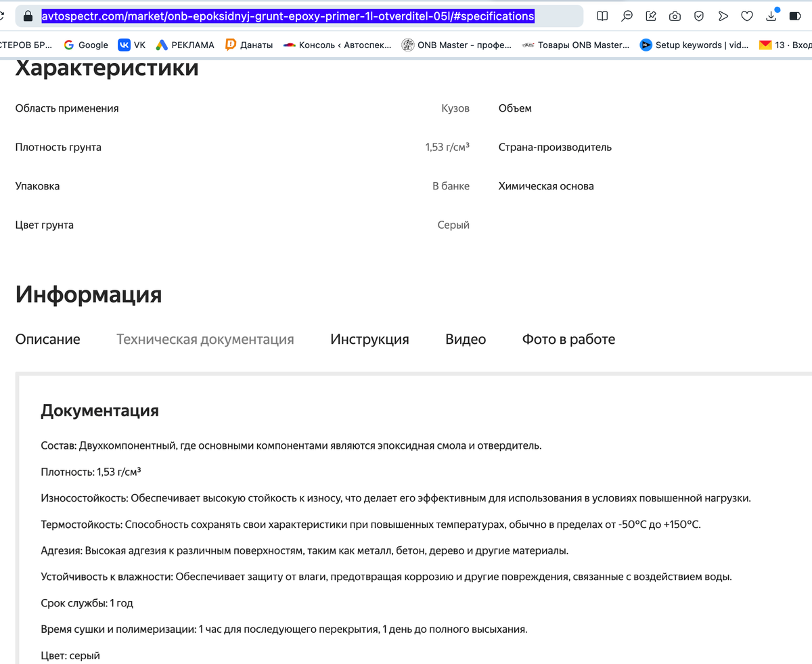Click the site security lock icon
The width and height of the screenshot is (812, 664).
click(x=28, y=16)
